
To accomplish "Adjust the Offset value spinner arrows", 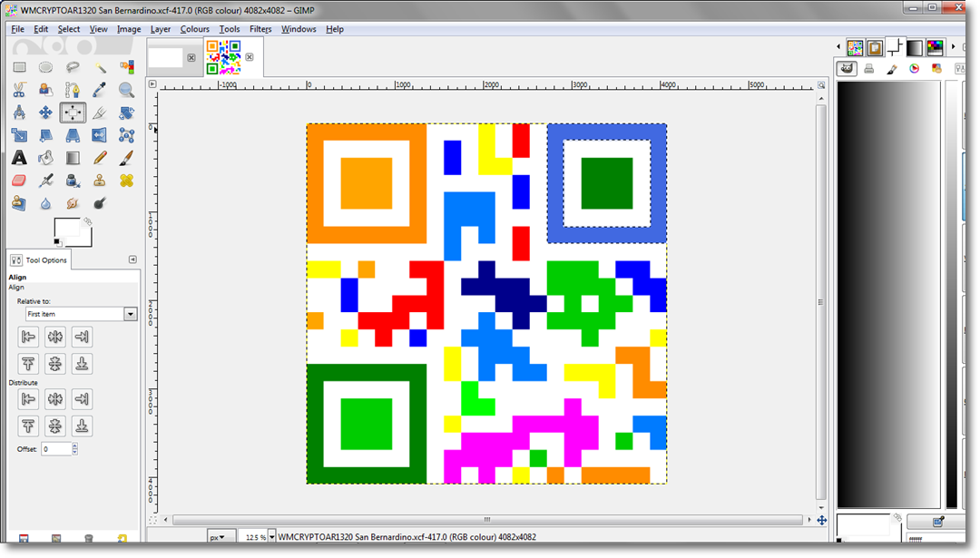I will 75,448.
